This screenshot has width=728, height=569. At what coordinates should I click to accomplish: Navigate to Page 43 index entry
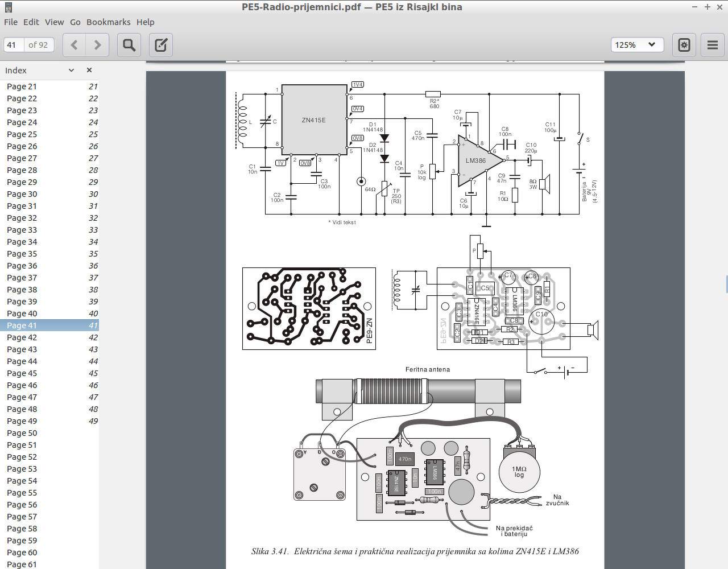(49, 349)
